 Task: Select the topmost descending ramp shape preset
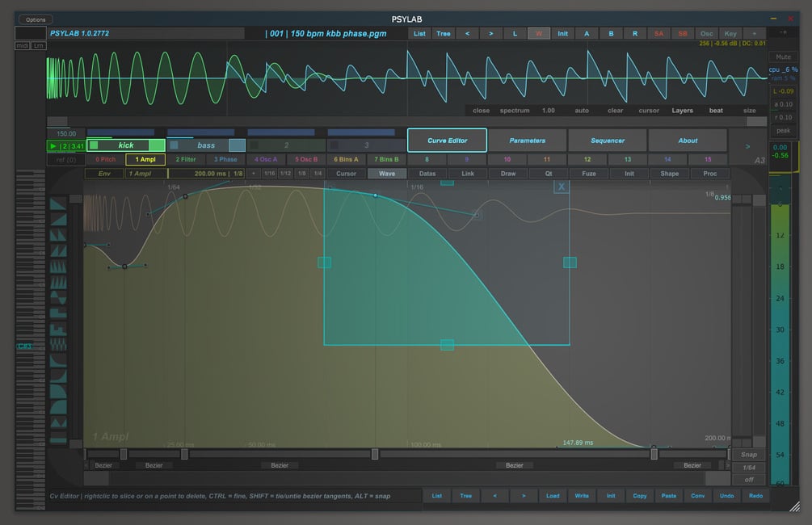pos(58,204)
